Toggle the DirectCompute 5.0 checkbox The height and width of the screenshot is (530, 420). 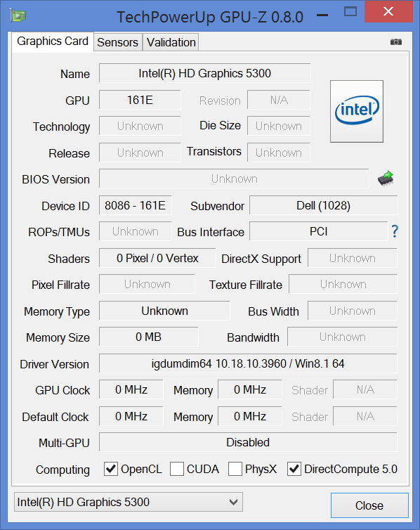[x=294, y=469]
